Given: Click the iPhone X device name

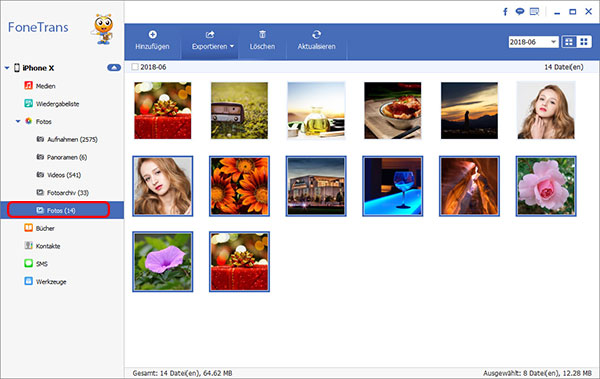Looking at the screenshot, I should point(38,68).
